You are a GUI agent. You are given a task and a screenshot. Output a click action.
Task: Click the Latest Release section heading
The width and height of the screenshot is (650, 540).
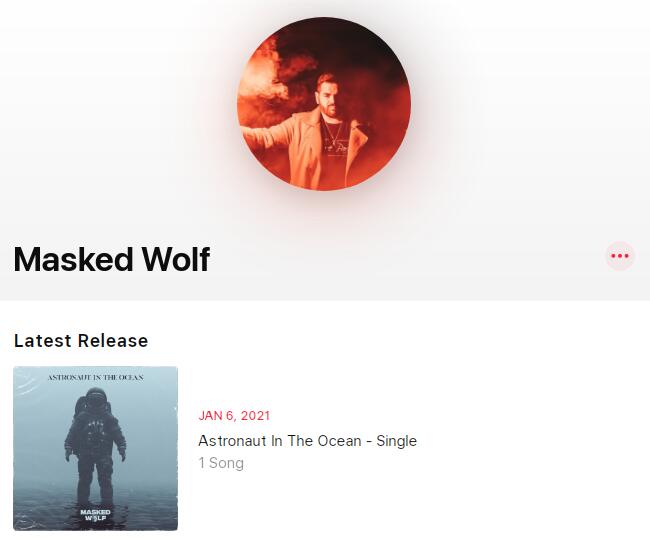81,341
